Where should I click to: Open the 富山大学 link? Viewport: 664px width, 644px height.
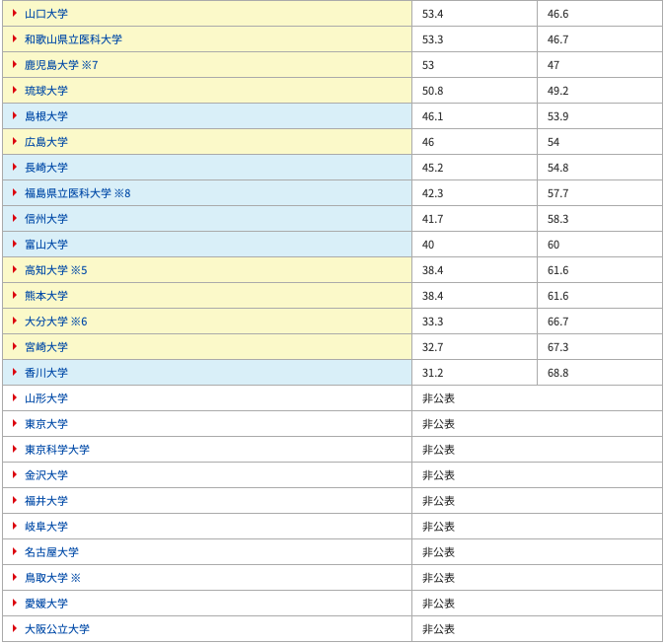[x=46, y=245]
